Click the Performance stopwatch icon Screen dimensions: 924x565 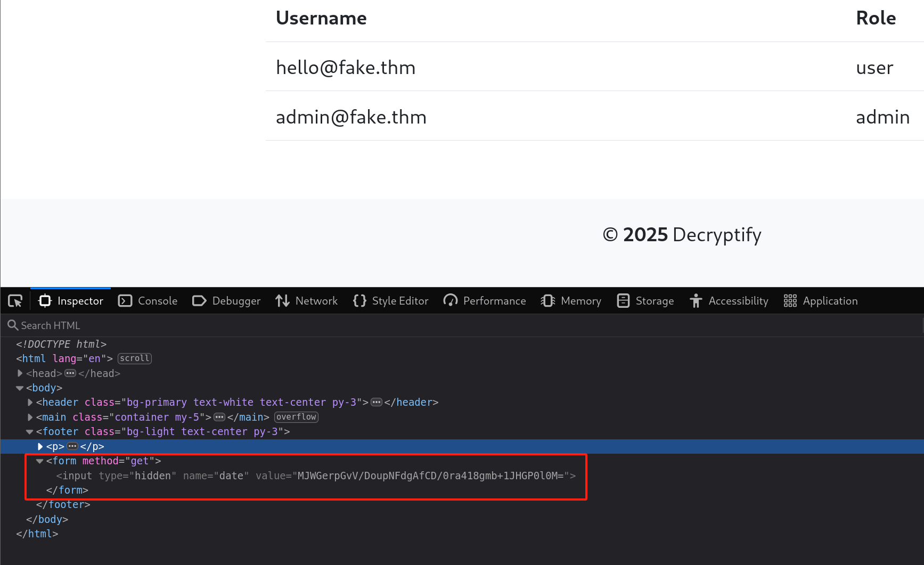click(x=451, y=300)
